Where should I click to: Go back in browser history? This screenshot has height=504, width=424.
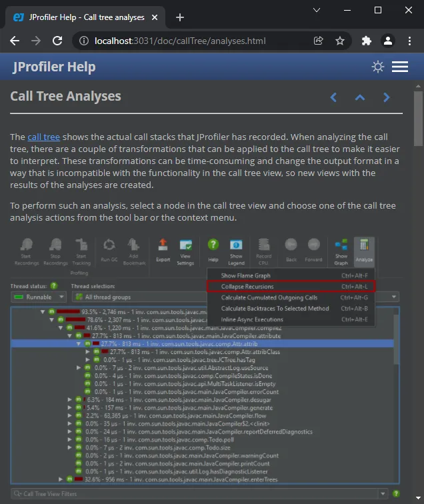point(15,41)
